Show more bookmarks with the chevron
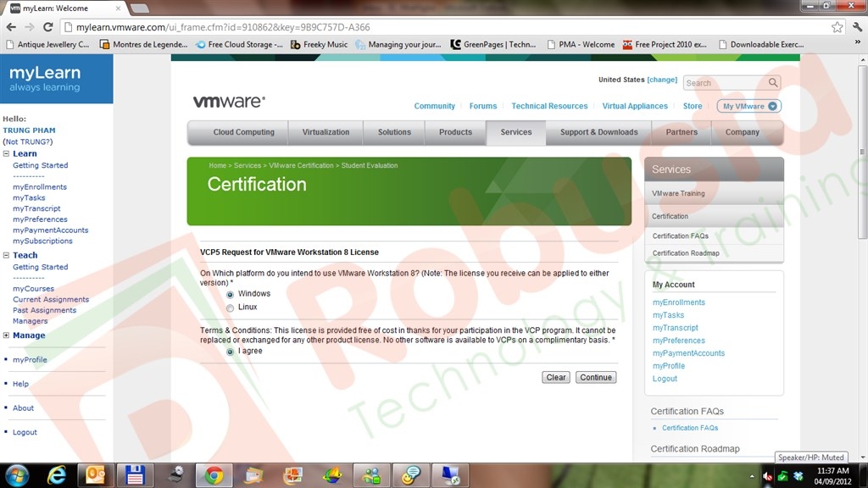Screen dimensions: 868x488 858,42
